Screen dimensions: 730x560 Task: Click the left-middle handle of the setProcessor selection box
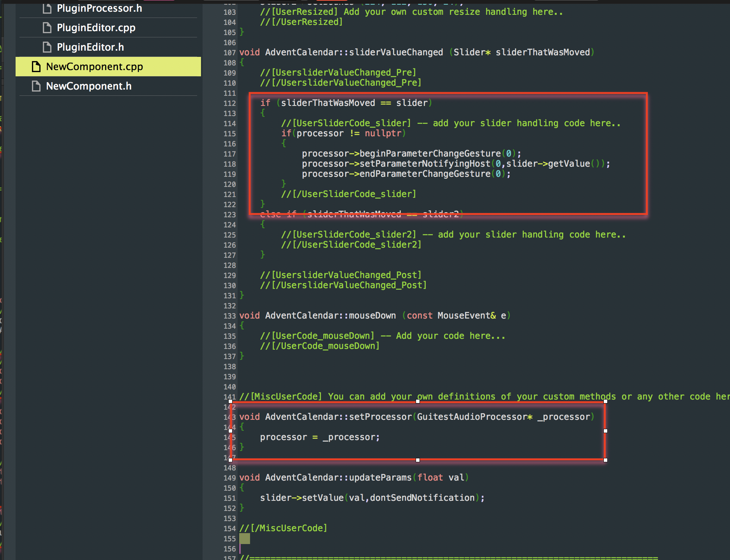click(x=231, y=431)
